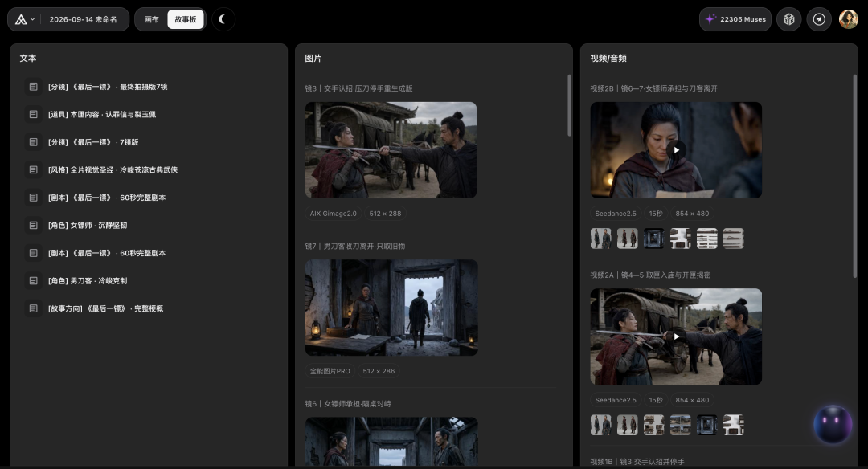Screen dimensions: 868x469
Task: Open fifth dark frame thumbnail under video 2A
Action: [x=707, y=425]
